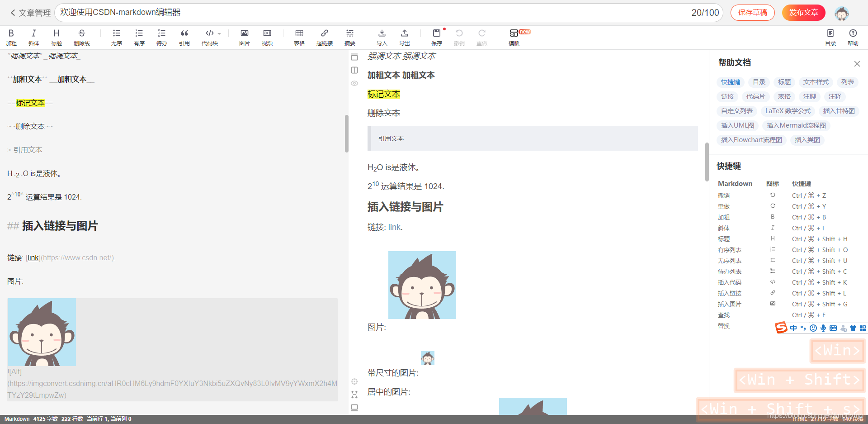Viewport: 868px width, 424px height.
Task: Select the 目录 help tag
Action: [759, 82]
